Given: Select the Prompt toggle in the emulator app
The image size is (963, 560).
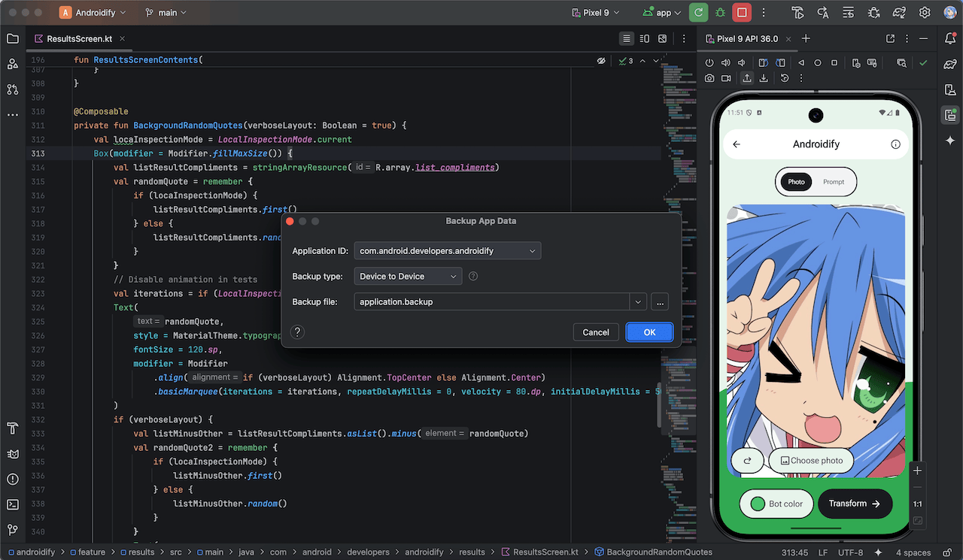Looking at the screenshot, I should pos(834,182).
